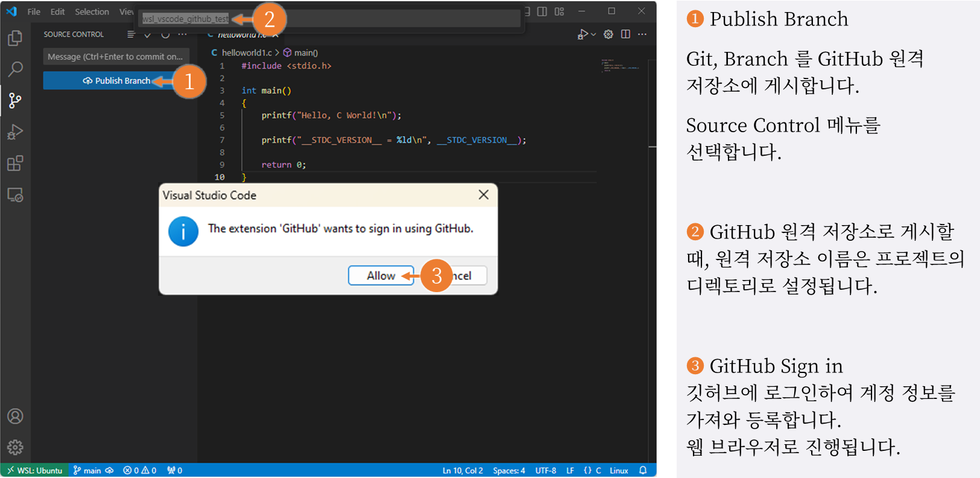Click the VS Code logo icon
The height and width of the screenshot is (478, 980).
pos(11,11)
